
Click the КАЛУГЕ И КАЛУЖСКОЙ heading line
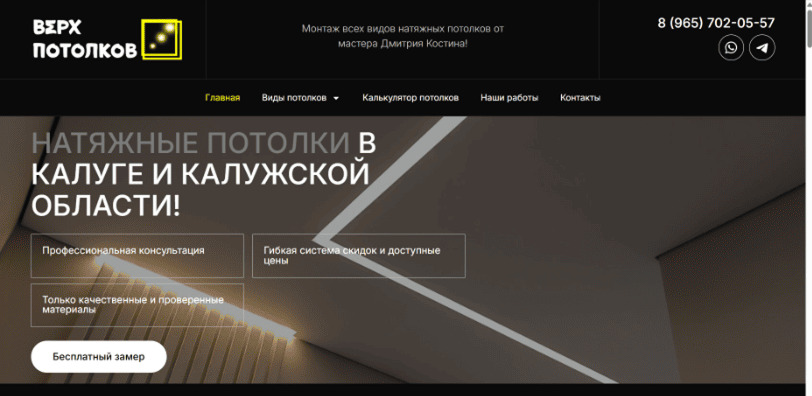click(200, 174)
